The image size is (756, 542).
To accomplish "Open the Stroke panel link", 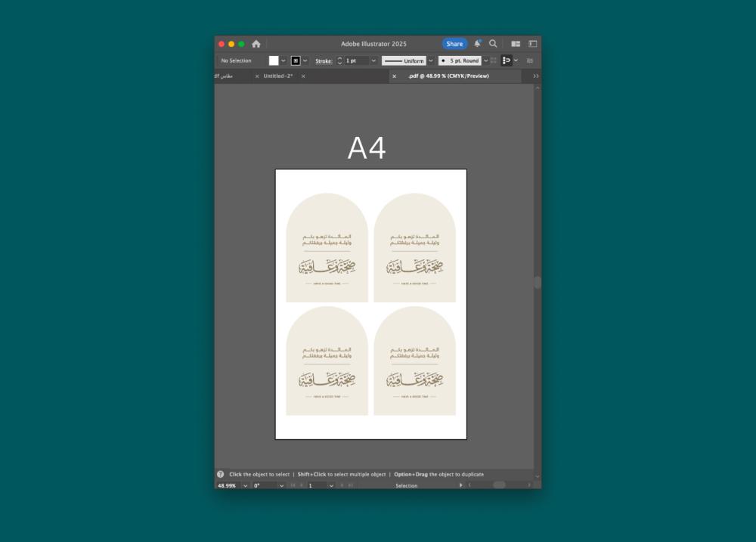I will coord(324,60).
